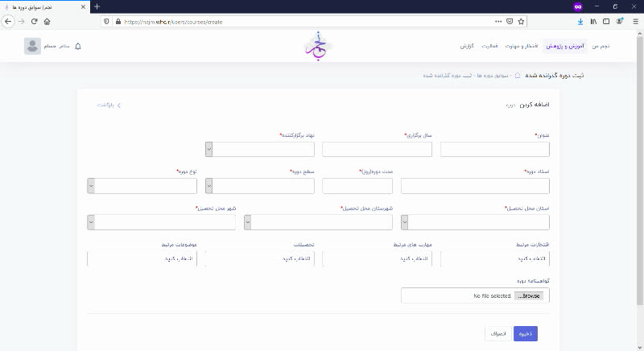Click the padlock site security icon
The height and width of the screenshot is (351, 644).
[x=118, y=22]
